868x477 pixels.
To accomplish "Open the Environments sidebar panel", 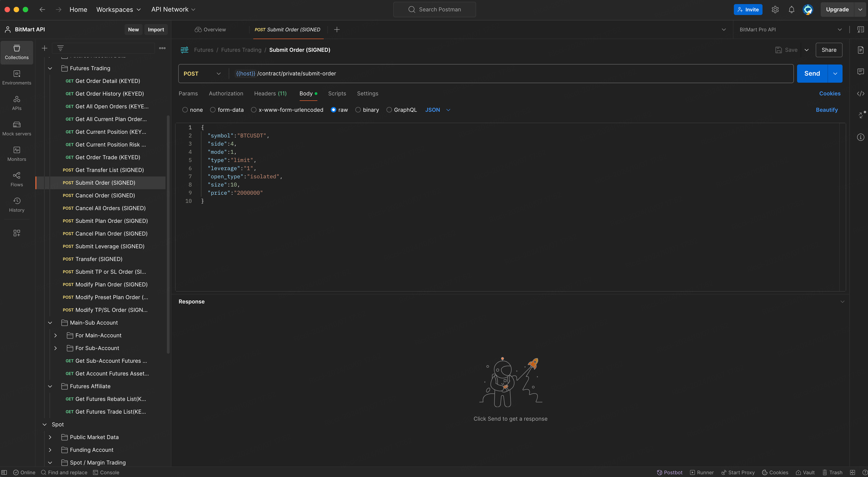I will pos(17,77).
